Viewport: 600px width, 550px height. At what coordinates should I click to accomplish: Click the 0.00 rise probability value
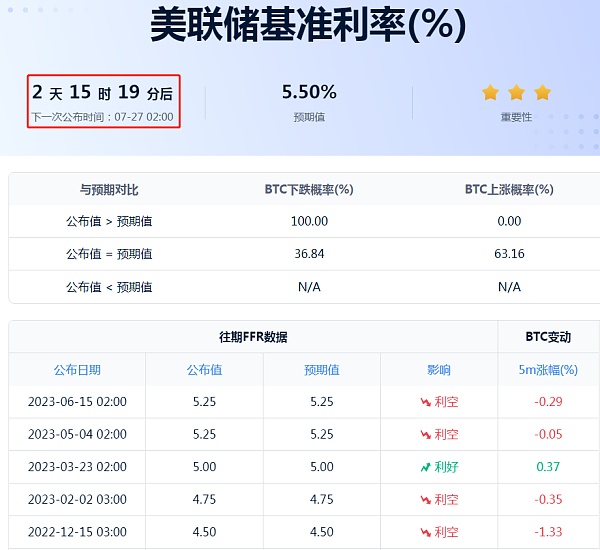pos(509,221)
